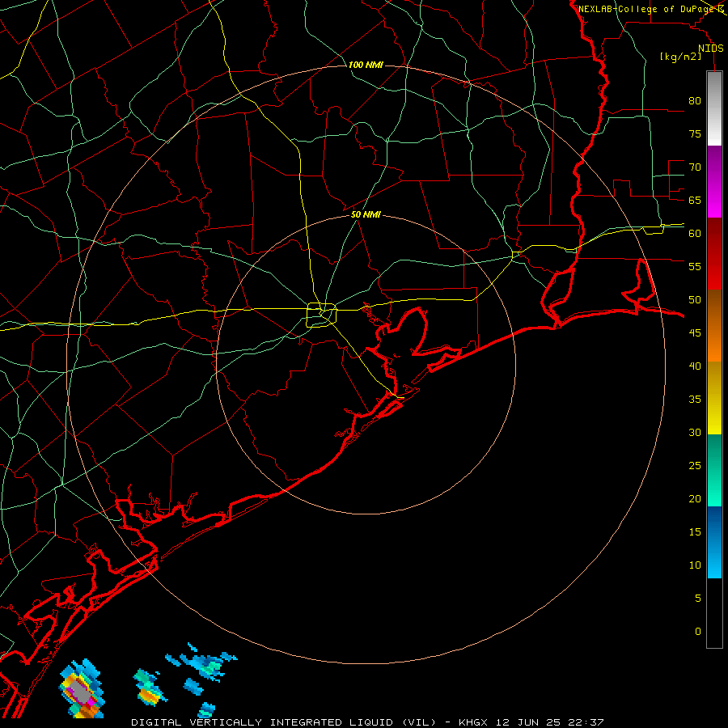Viewport: 728px width, 728px height.
Task: Click the light-blue echo cluster offshore
Action: 202,663
